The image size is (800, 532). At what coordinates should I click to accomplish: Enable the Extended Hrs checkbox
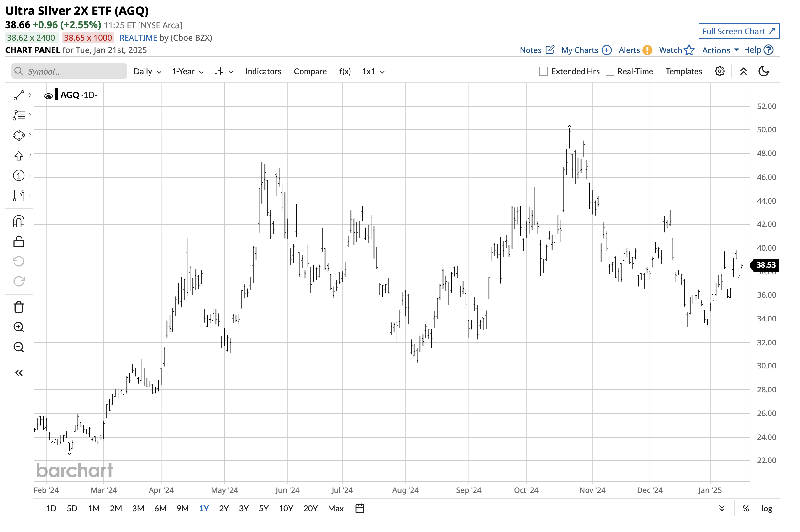point(543,71)
